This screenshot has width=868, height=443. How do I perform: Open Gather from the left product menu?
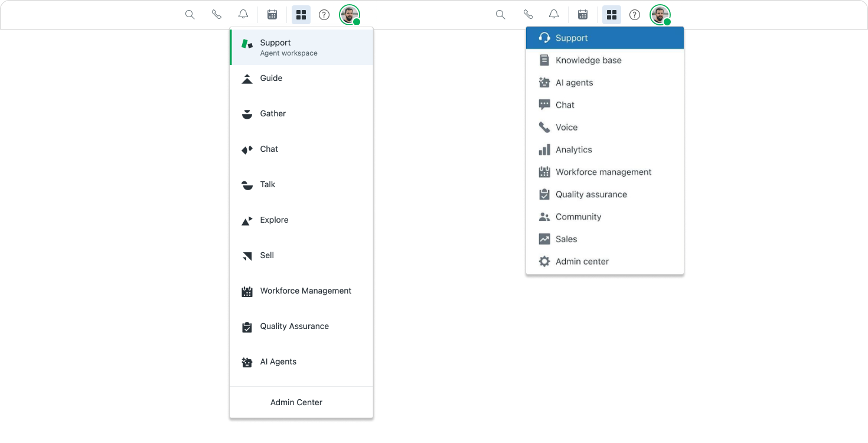click(301, 113)
